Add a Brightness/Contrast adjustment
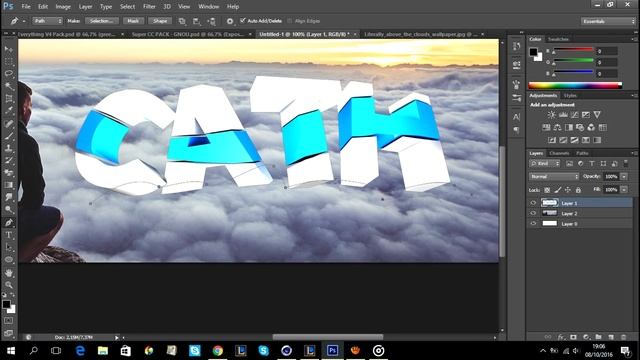This screenshot has height=360, width=640. [x=551, y=115]
